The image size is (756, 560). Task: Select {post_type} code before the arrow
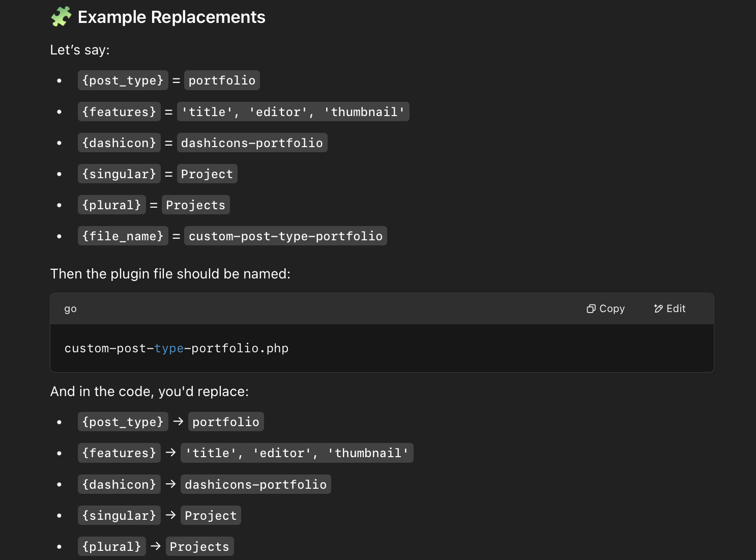click(123, 422)
